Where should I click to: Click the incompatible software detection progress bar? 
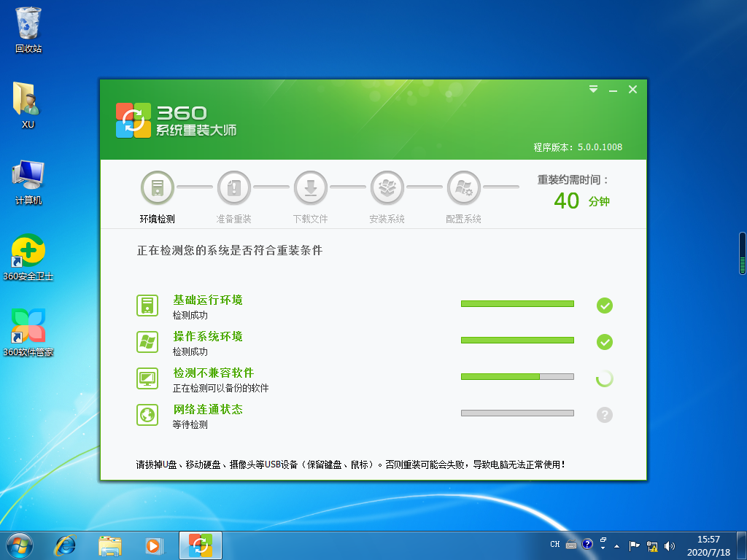[517, 376]
